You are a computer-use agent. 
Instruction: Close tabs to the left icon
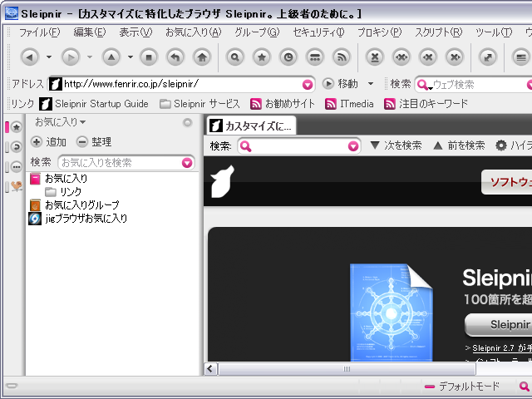[x=428, y=57]
